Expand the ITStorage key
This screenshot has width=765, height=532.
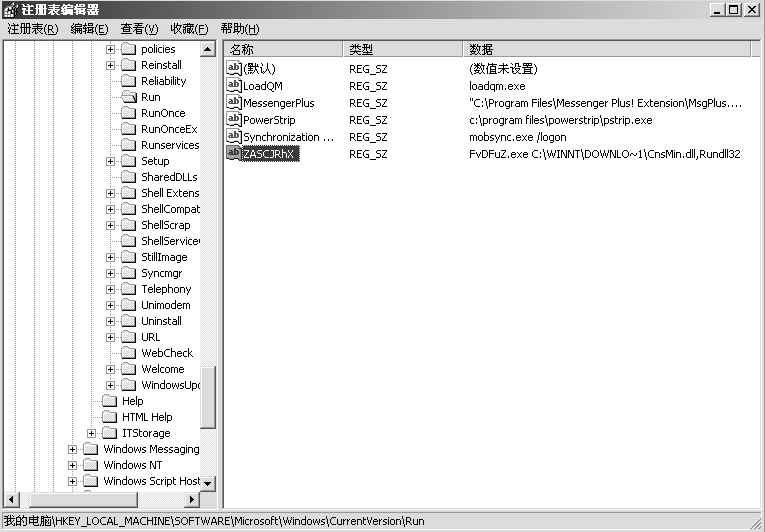point(91,433)
